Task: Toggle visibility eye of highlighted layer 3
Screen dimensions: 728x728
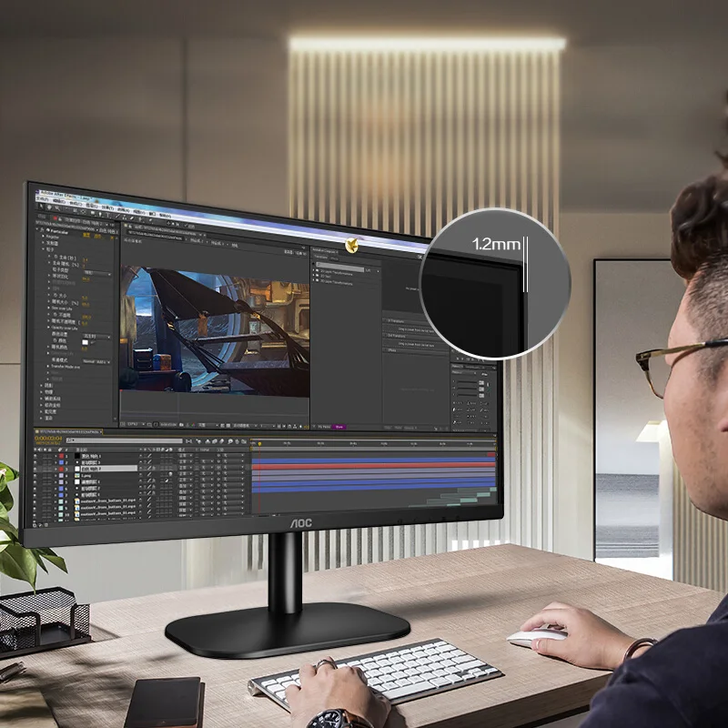Action: tap(35, 469)
